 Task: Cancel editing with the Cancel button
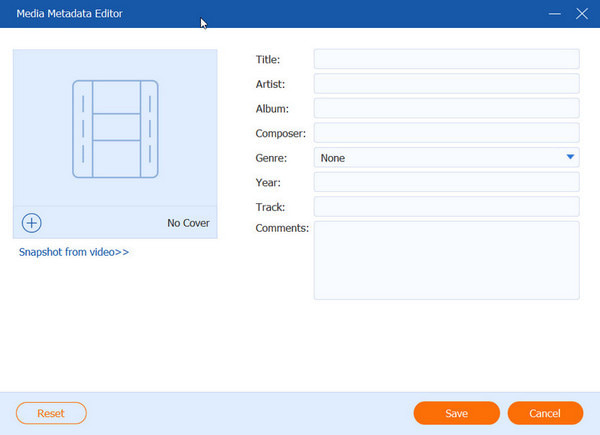(x=545, y=413)
